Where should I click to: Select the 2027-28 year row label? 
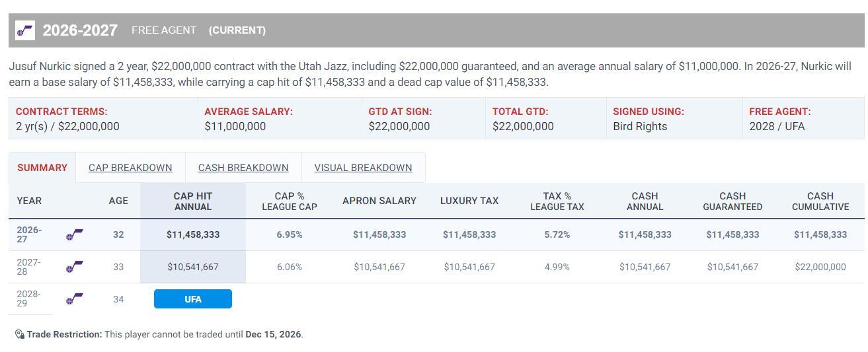28,267
